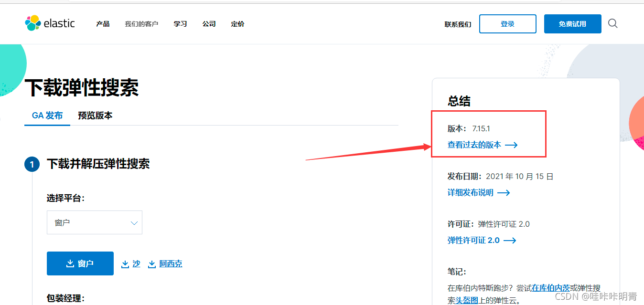Click the blue 窗户 download button

[80, 263]
